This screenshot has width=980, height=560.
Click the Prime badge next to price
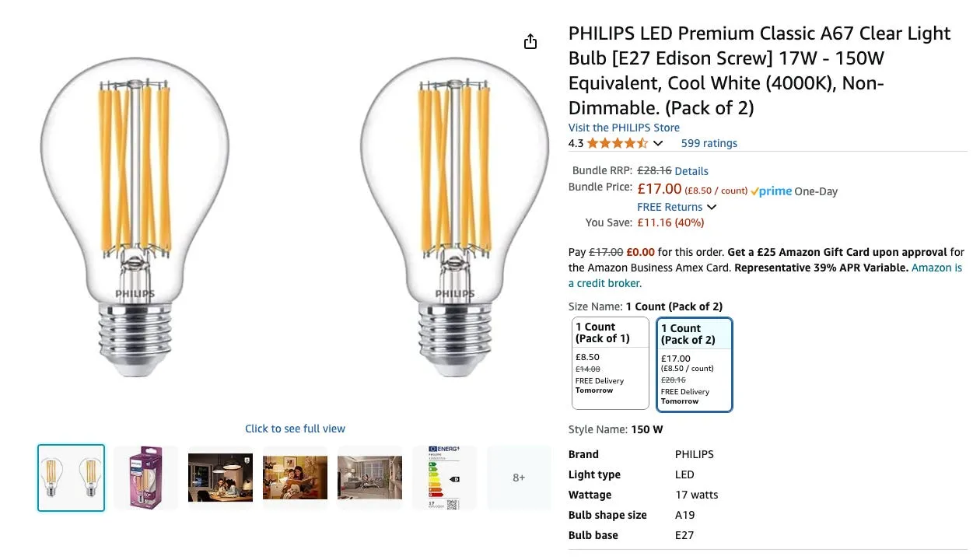pos(771,191)
